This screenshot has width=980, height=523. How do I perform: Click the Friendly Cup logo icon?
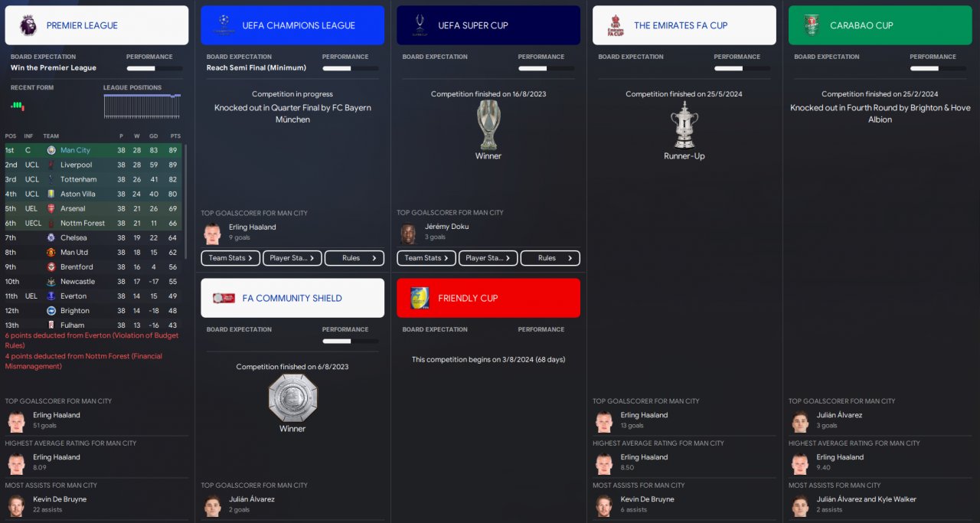click(420, 298)
